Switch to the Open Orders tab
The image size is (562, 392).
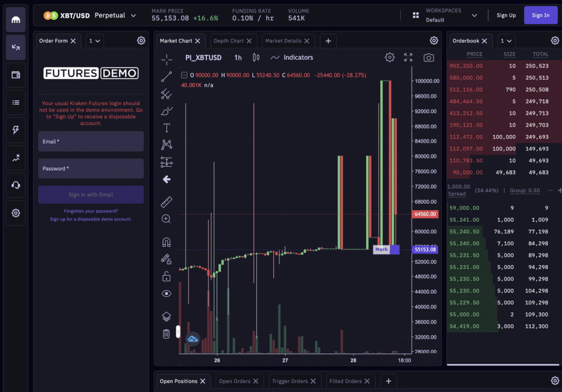[x=234, y=381]
